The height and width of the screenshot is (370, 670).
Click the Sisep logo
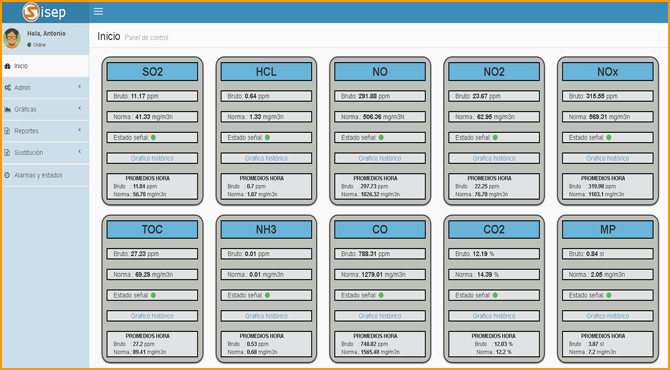coord(44,12)
